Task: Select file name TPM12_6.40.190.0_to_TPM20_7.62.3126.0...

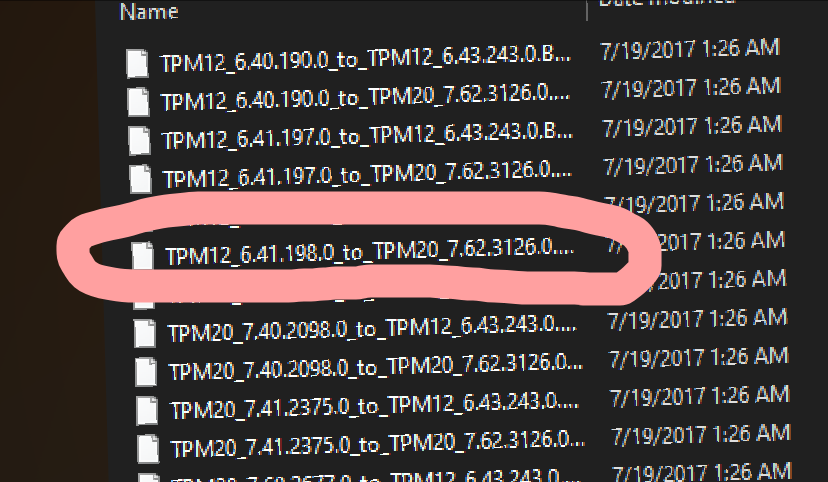Action: (365, 99)
